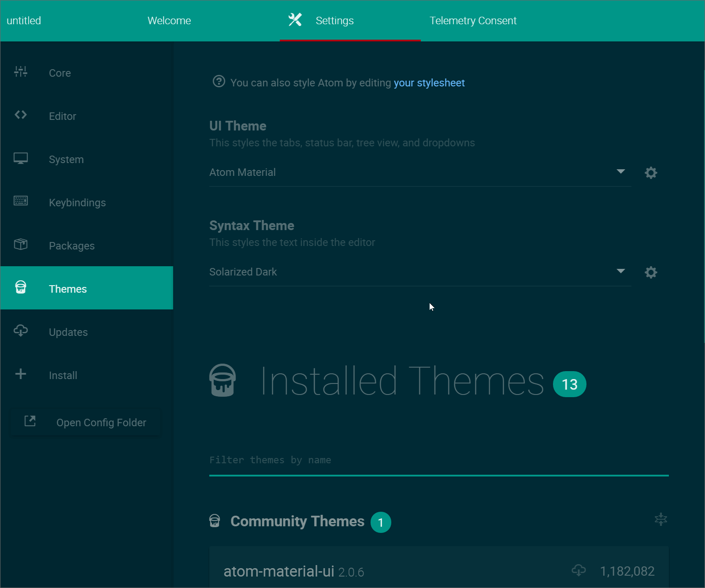
Task: Click the Community Themes count badge 1
Action: tap(381, 522)
